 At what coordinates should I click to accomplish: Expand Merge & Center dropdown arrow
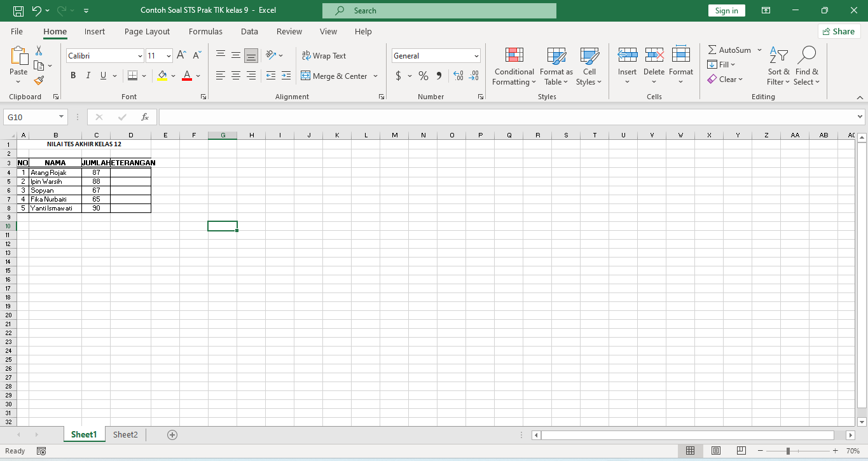point(375,76)
